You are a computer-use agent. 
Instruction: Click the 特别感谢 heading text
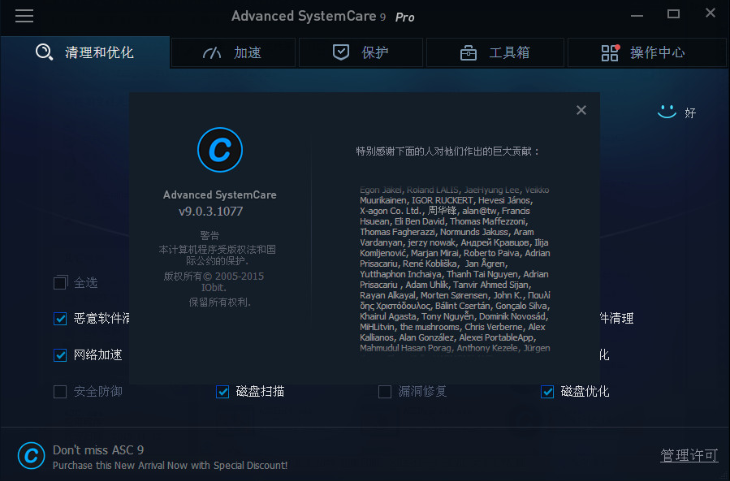[x=447, y=151]
